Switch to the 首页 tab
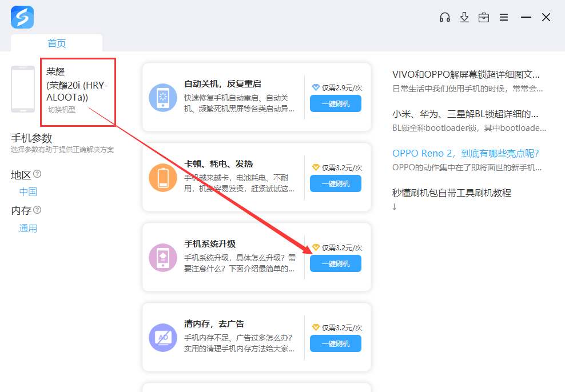Viewport: 565px width, 392px height. [57, 43]
